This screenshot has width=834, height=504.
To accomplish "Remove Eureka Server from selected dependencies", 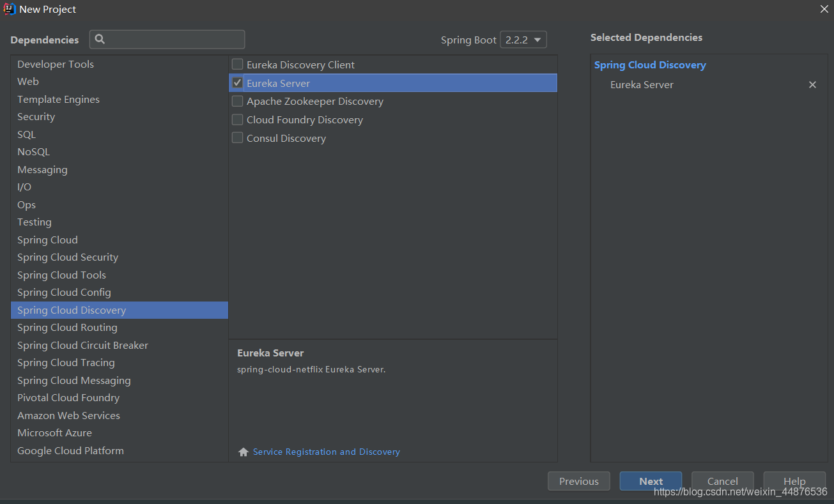I will (812, 85).
